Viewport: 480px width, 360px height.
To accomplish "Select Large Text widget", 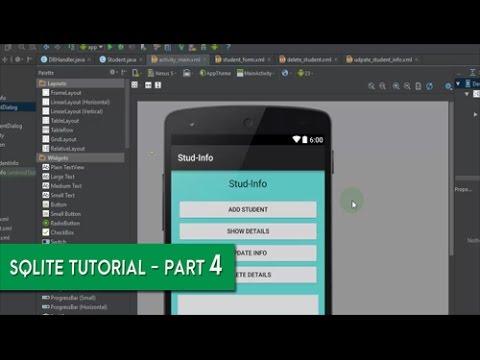I will coord(59,177).
